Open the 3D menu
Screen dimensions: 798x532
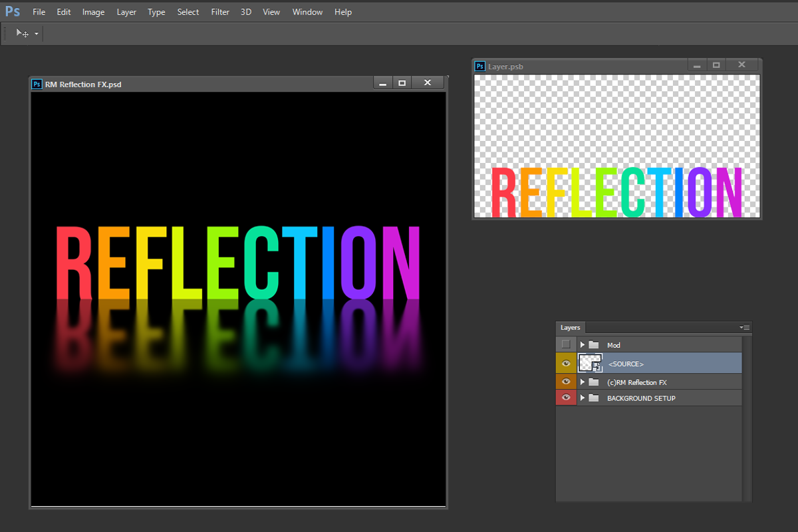(246, 12)
